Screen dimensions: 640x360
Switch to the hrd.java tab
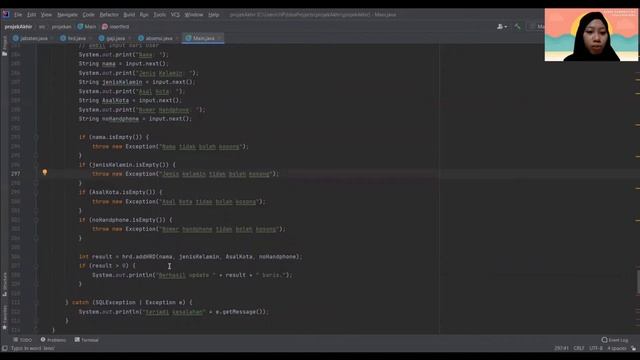[73, 38]
